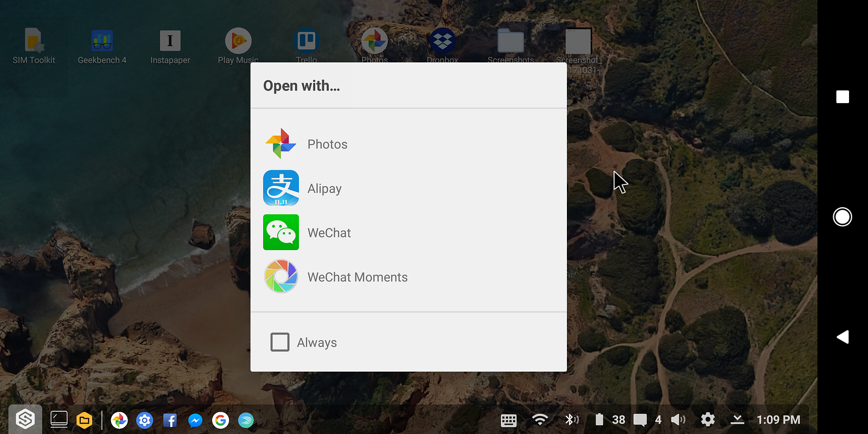
Task: Open Messenger from the taskbar
Action: [195, 420]
